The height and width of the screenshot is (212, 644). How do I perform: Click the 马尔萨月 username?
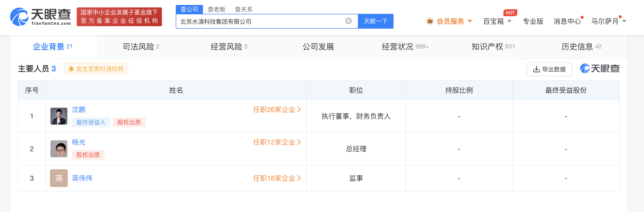[604, 21]
